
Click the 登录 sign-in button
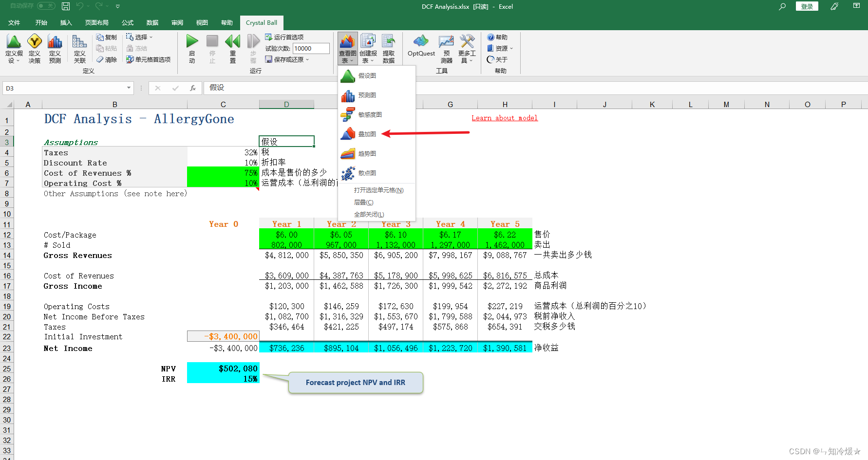click(807, 6)
